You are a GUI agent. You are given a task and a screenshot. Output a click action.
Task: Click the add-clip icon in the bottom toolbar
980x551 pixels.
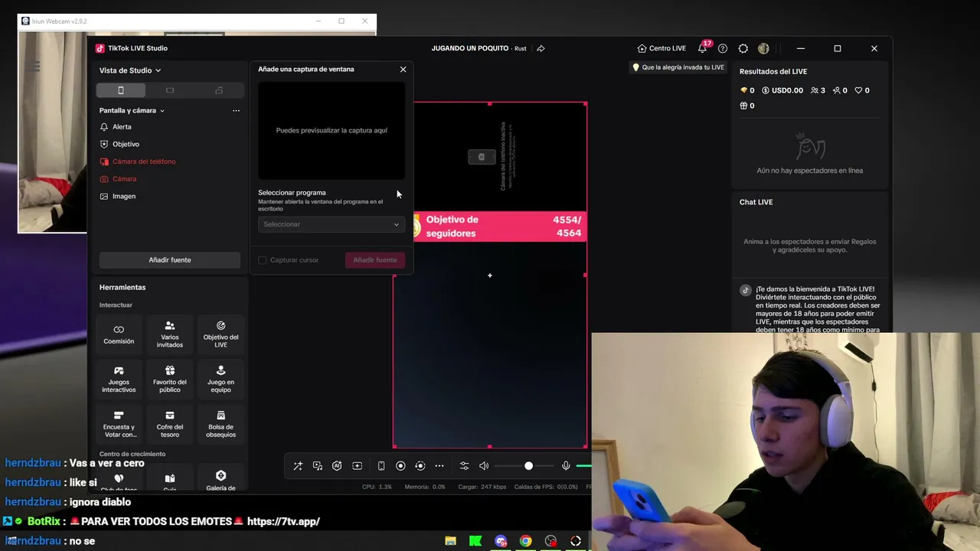tap(357, 466)
